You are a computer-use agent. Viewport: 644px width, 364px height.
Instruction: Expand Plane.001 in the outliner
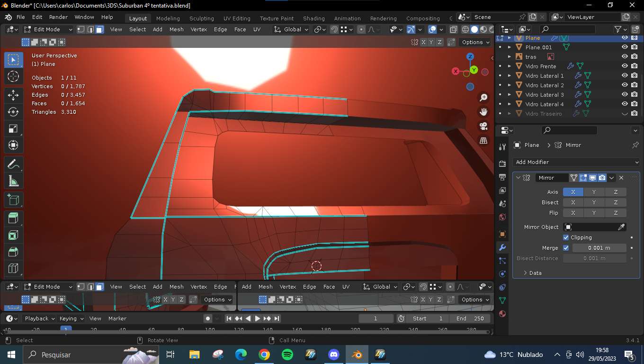click(x=510, y=47)
